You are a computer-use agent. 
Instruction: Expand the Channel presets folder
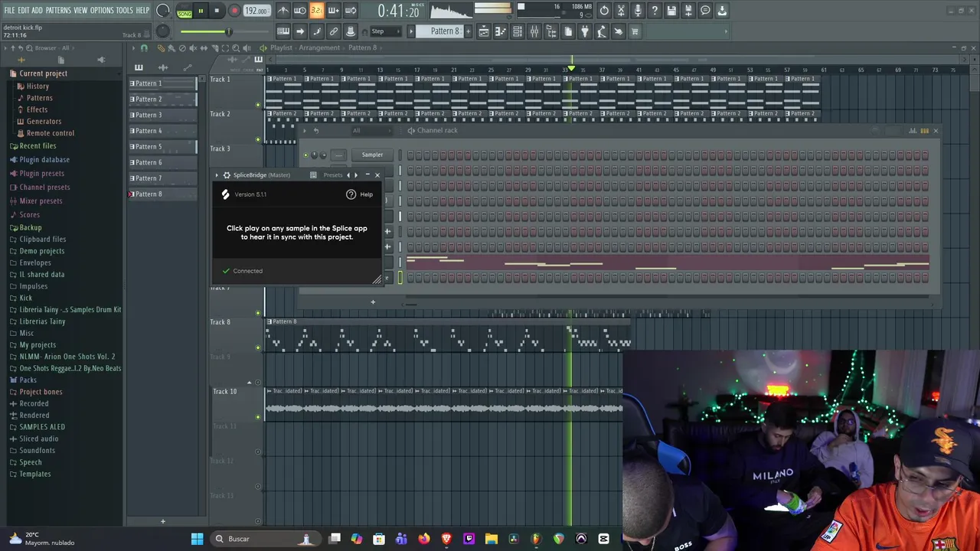pos(44,187)
